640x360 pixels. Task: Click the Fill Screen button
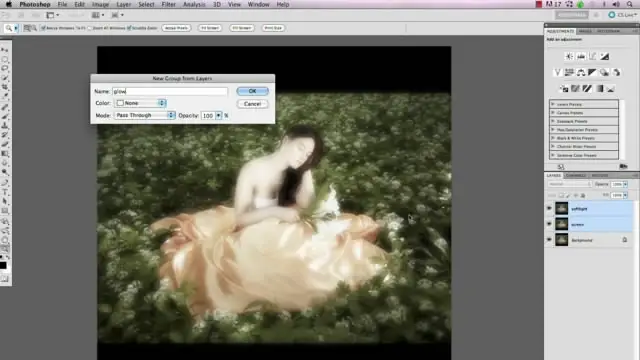coord(242,28)
